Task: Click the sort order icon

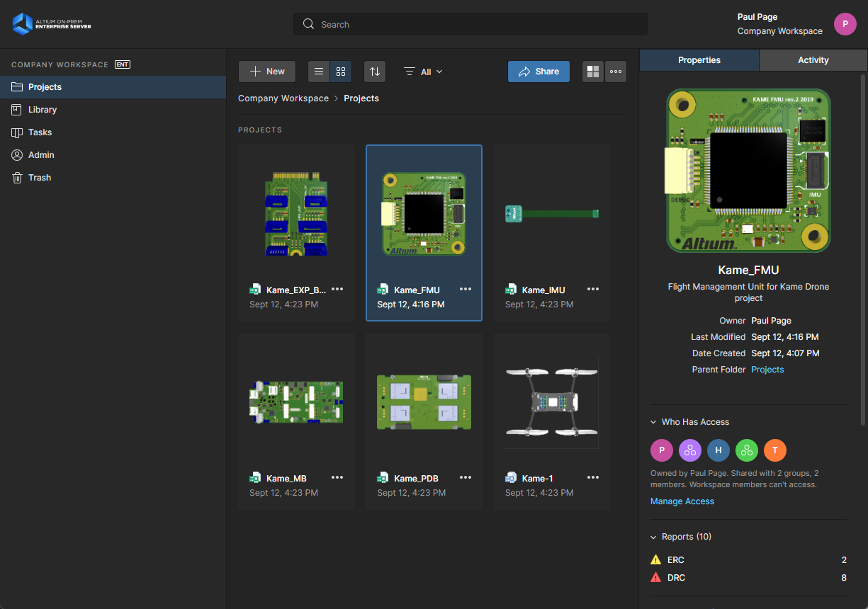Action: click(x=375, y=72)
